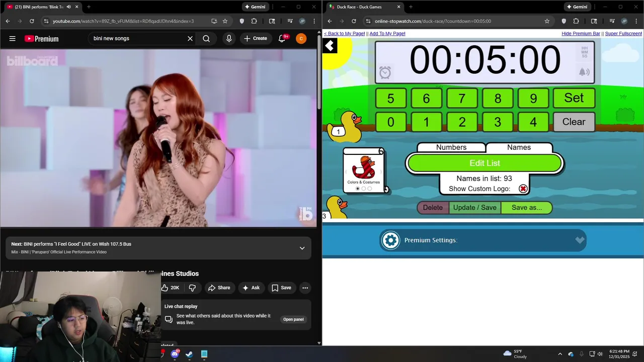Click the Save as... button
644x362 pixels.
pyautogui.click(x=527, y=208)
